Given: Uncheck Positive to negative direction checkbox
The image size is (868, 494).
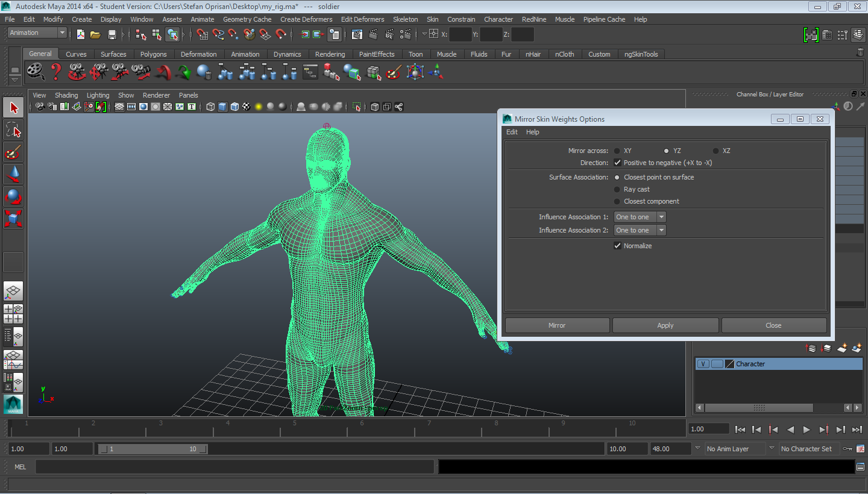Looking at the screenshot, I should (617, 163).
